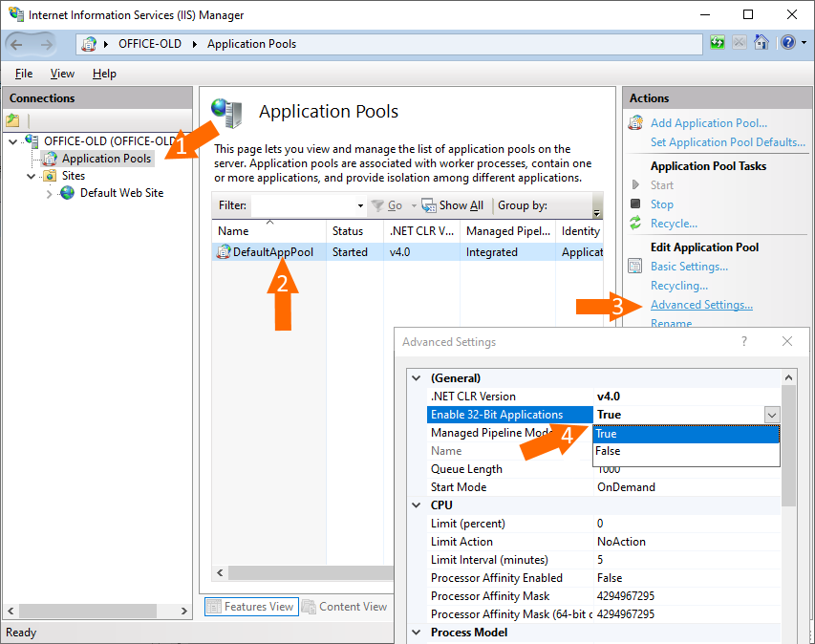Click the Back navigation arrow
This screenshot has height=644, width=815.
[16, 45]
